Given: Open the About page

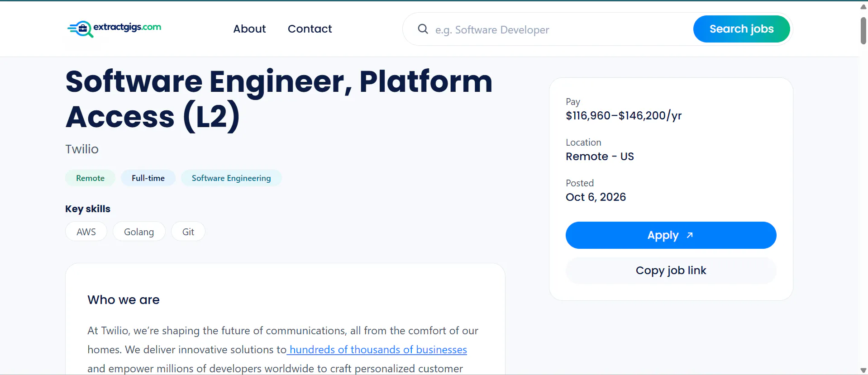Looking at the screenshot, I should (249, 29).
